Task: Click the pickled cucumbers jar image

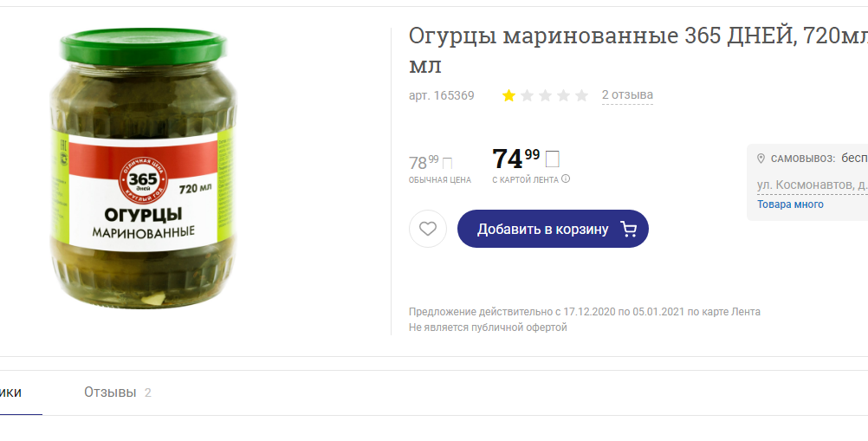Action: 144,168
